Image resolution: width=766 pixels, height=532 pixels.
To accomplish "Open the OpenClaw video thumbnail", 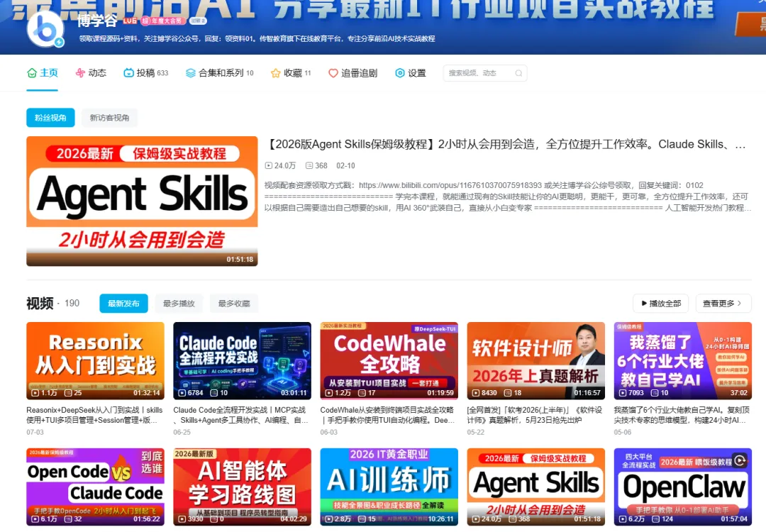I will [683, 487].
